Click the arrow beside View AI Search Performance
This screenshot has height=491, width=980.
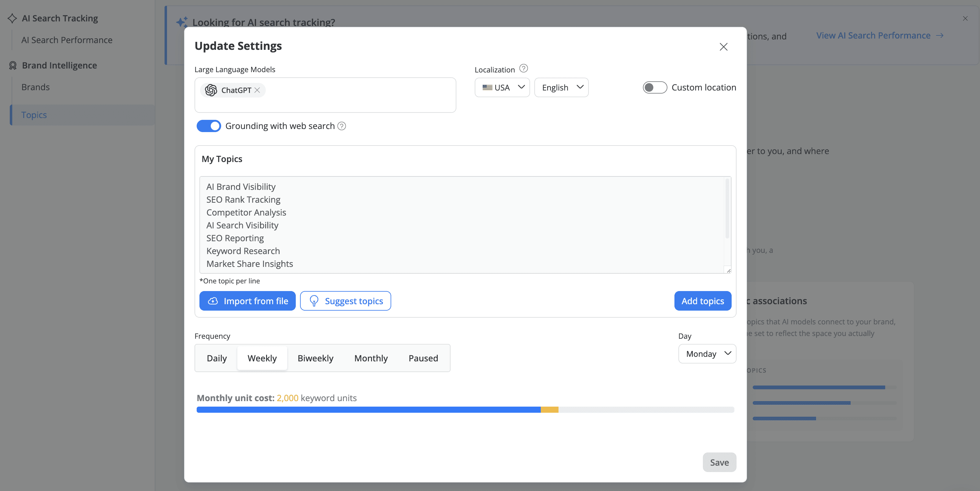940,35
